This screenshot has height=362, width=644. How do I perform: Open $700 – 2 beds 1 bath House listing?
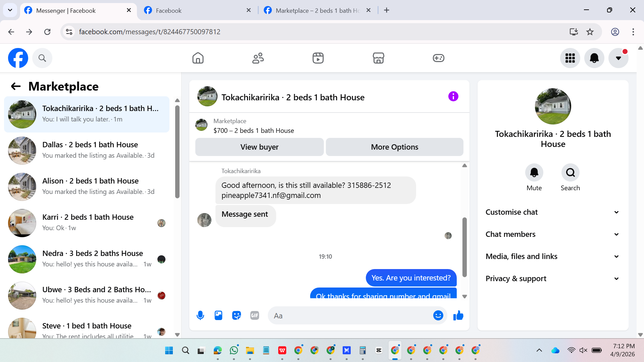(x=254, y=131)
